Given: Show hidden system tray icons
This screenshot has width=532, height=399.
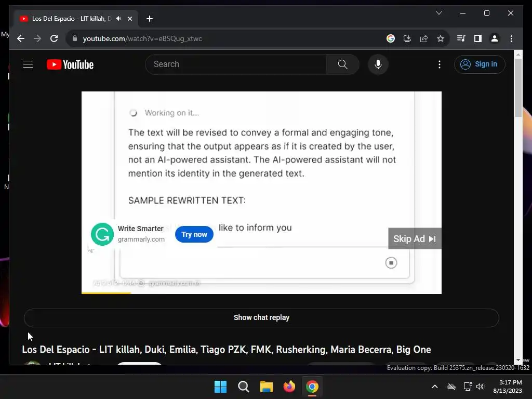Looking at the screenshot, I should point(435,387).
